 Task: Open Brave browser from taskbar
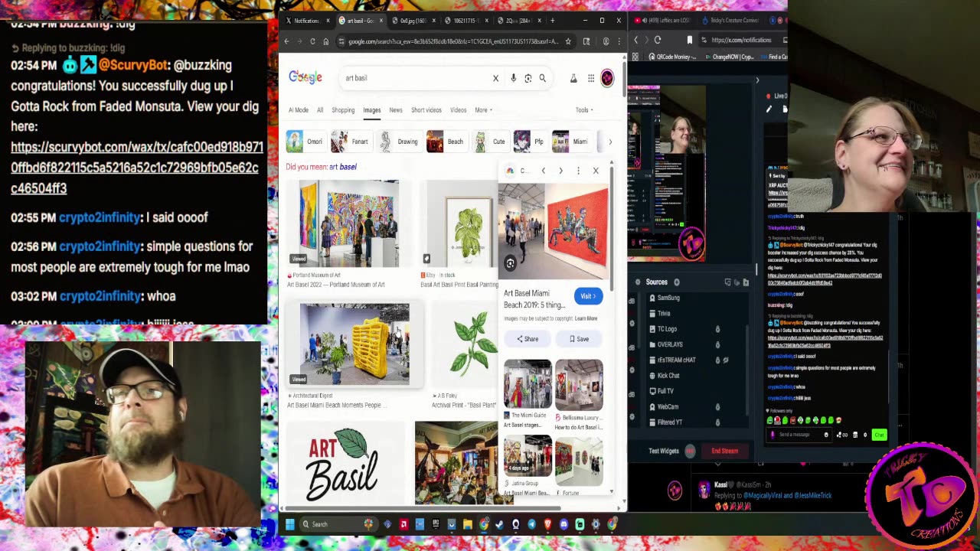(x=547, y=524)
